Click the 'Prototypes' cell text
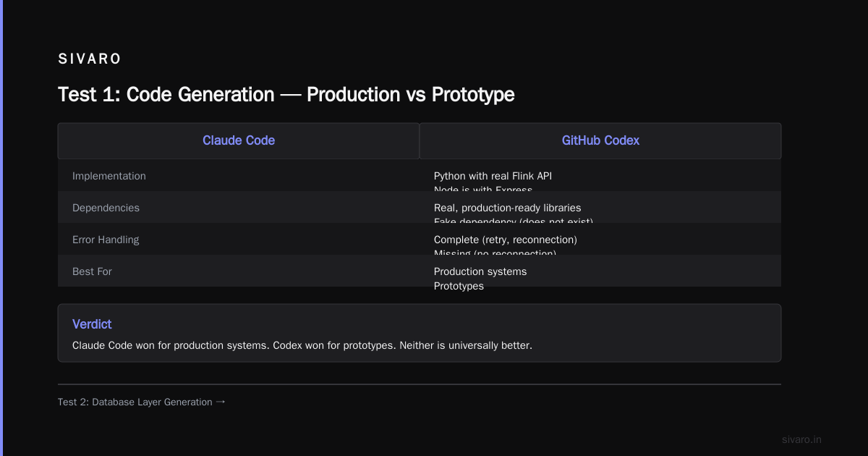 [x=459, y=286]
